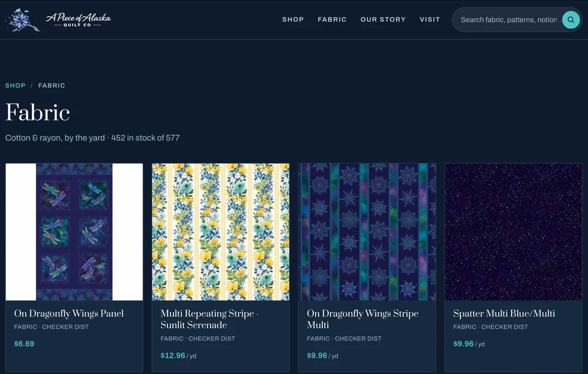Go to Our Story page
This screenshot has height=374, width=588.
pos(383,19)
